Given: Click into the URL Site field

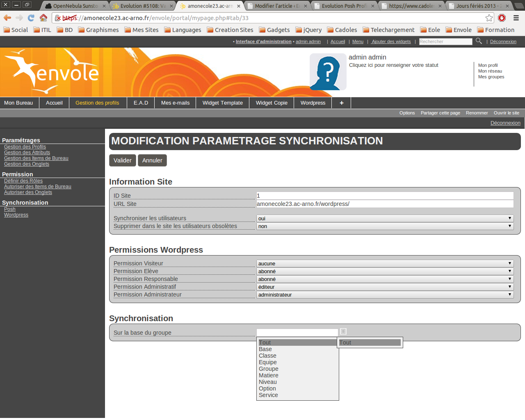Looking at the screenshot, I should pyautogui.click(x=385, y=204).
